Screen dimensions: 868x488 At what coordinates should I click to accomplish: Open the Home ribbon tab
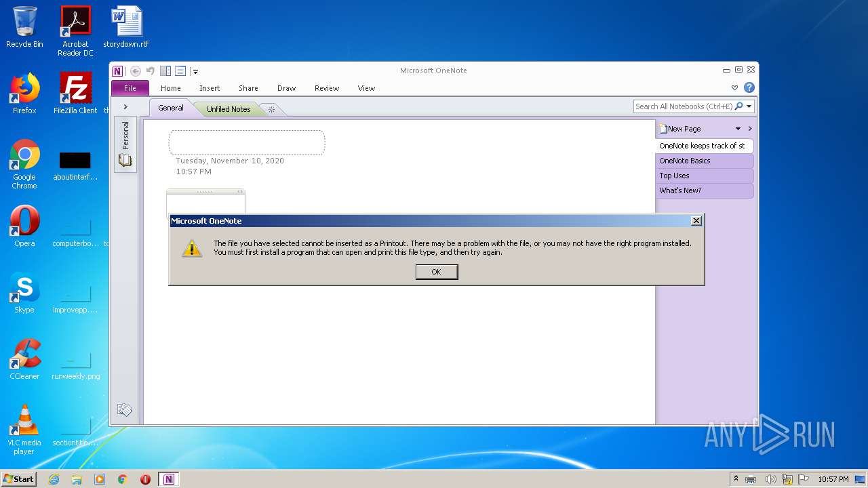click(171, 88)
